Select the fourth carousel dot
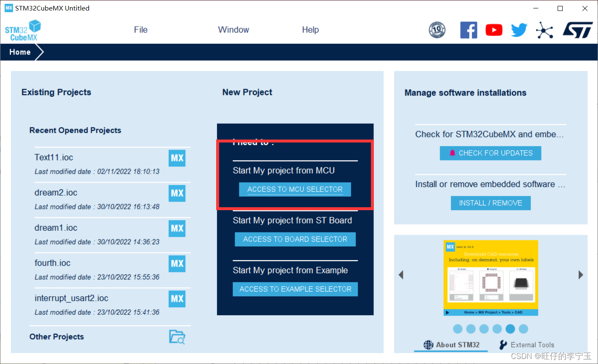The width and height of the screenshot is (598, 364). tap(497, 329)
